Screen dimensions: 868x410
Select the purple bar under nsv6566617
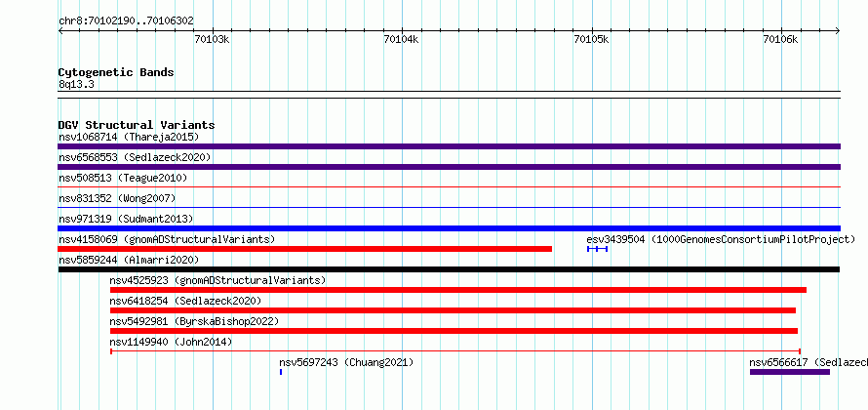[x=790, y=372]
